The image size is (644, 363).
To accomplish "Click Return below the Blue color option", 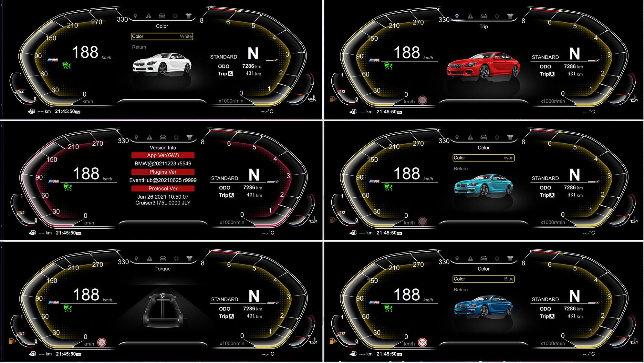I will click(461, 290).
